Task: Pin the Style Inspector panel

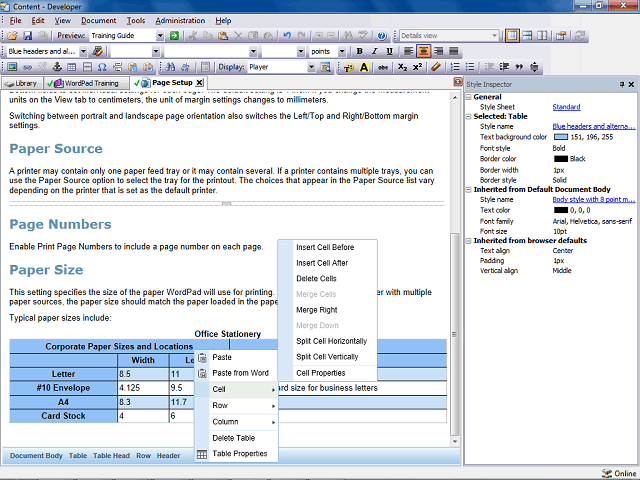Action: pos(622,84)
